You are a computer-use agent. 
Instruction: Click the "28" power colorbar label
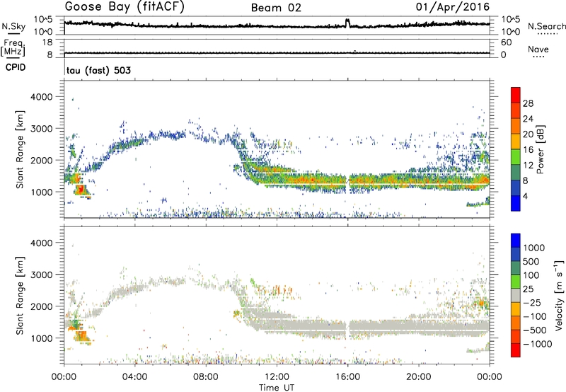528,103
